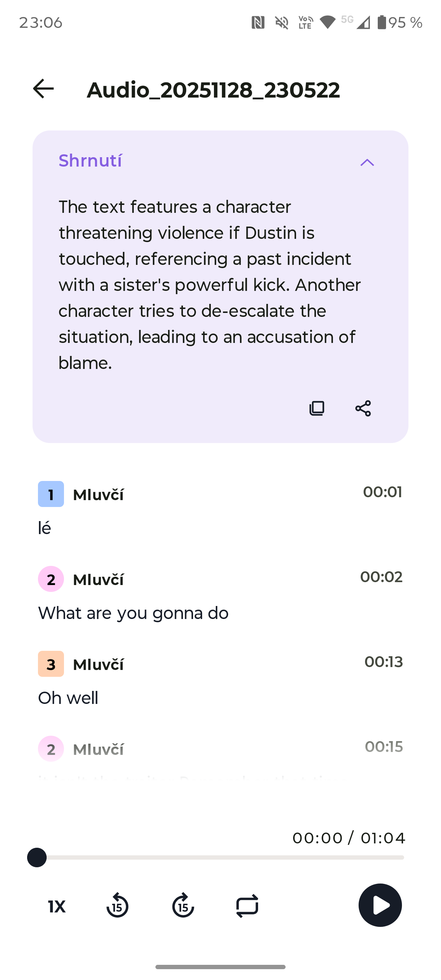Rewind 15 seconds
The height and width of the screenshot is (980, 441).
[x=117, y=906]
